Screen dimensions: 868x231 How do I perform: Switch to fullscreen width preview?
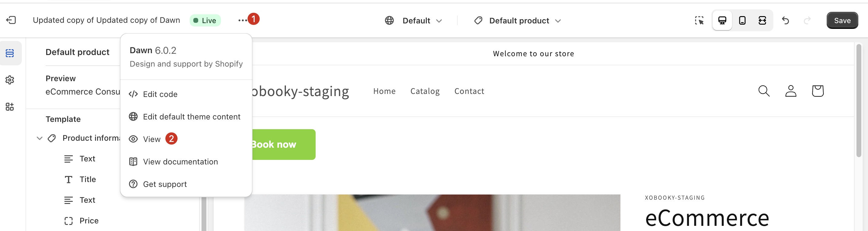coord(762,21)
